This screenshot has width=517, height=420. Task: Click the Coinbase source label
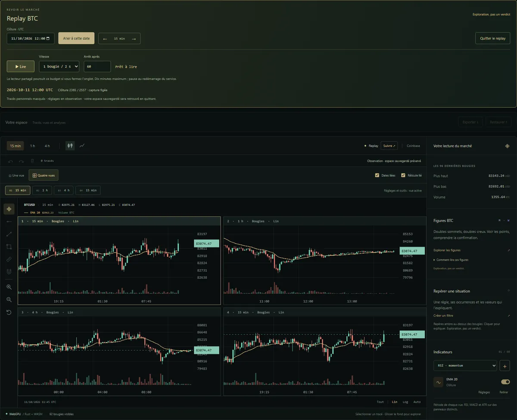tap(413, 146)
